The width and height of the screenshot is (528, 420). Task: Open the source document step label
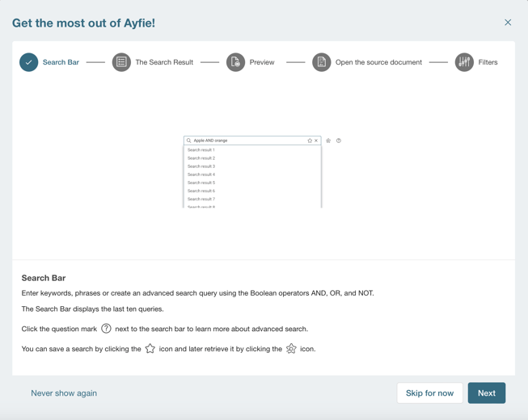point(378,62)
